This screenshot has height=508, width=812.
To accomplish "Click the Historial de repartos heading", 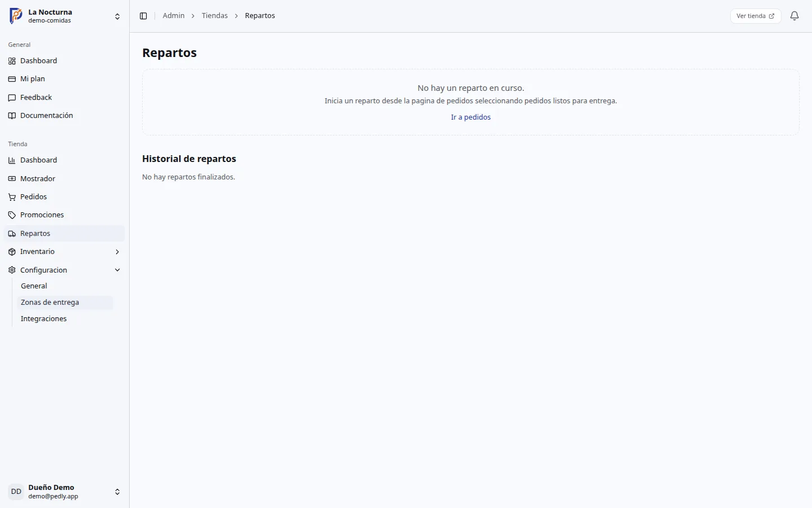I will 189,159.
